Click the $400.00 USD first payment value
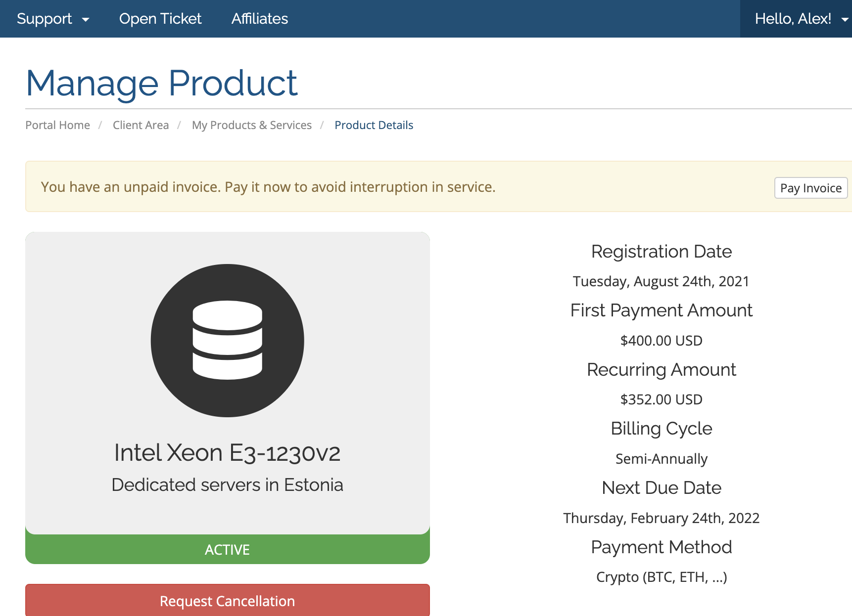This screenshot has width=852, height=616. tap(662, 341)
